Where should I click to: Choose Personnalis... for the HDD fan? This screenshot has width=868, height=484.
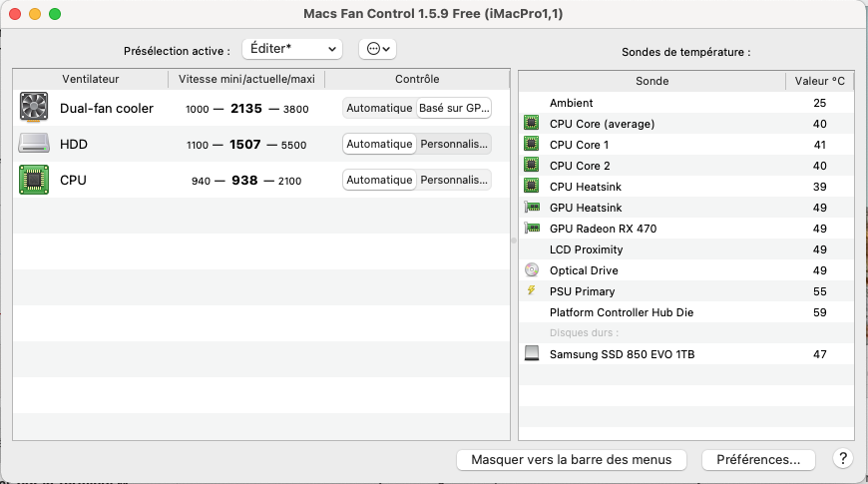coord(454,144)
